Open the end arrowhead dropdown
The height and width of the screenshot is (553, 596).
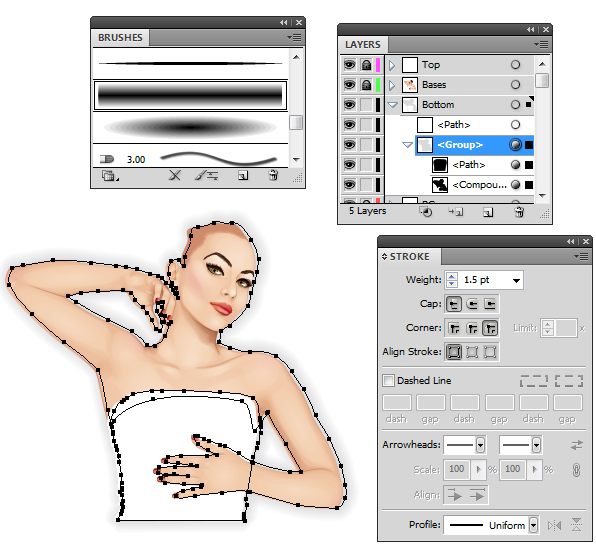(536, 445)
